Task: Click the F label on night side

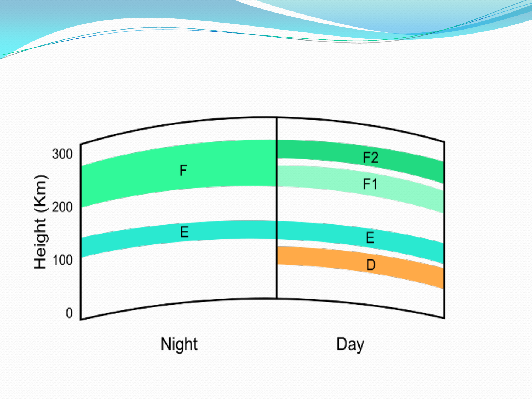Action: point(183,171)
